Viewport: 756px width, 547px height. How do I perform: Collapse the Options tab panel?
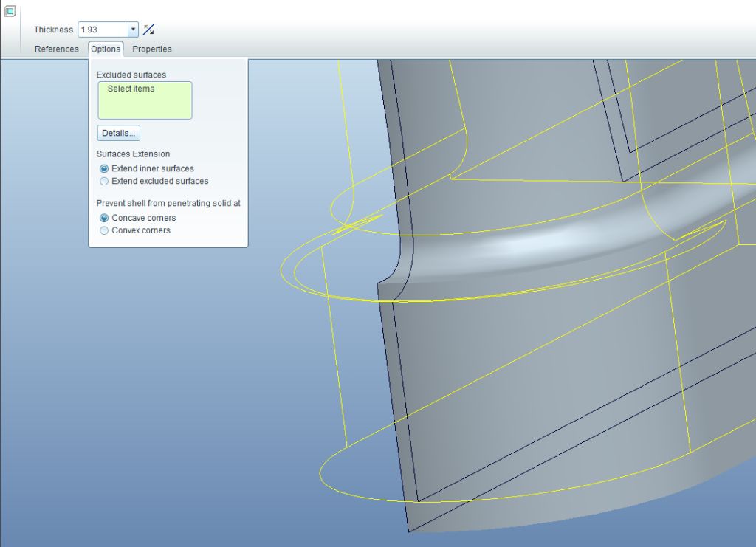[106, 49]
